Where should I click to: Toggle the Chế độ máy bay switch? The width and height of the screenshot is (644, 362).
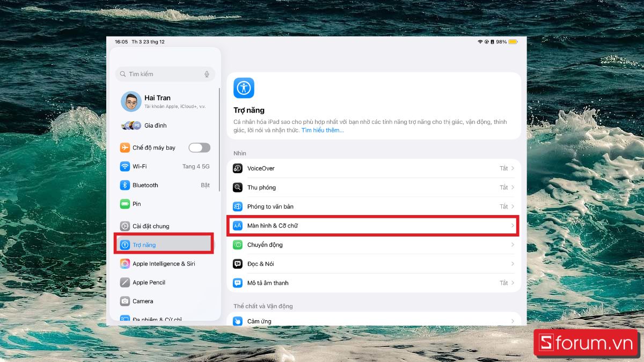tap(200, 147)
